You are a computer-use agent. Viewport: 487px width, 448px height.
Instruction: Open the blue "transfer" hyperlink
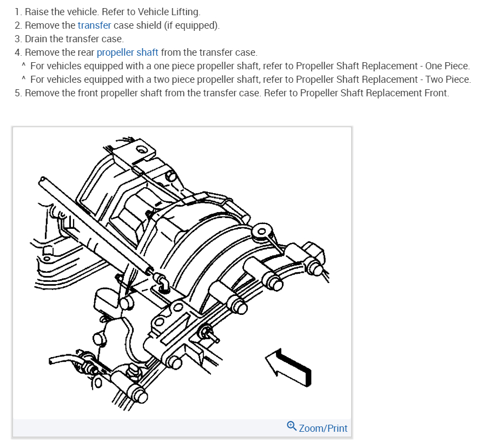click(x=94, y=25)
